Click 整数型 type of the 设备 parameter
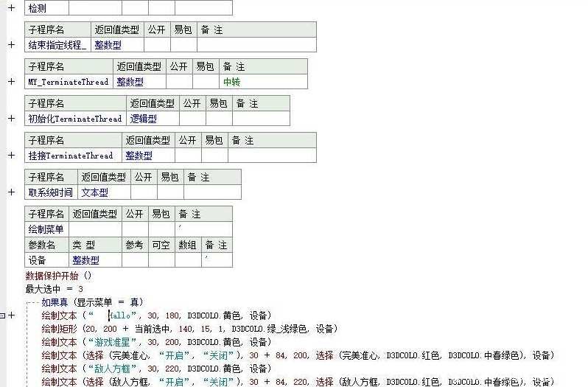 [x=95, y=260]
